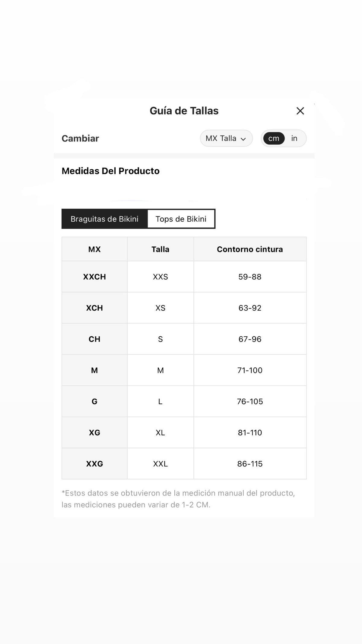This screenshot has height=644, width=362.
Task: Click the CH size cell
Action: [94, 339]
